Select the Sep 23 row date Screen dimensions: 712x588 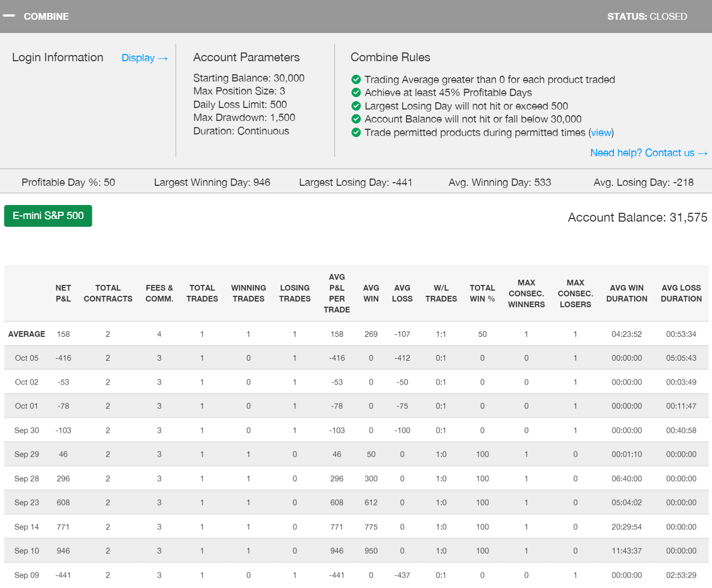pyautogui.click(x=26, y=502)
